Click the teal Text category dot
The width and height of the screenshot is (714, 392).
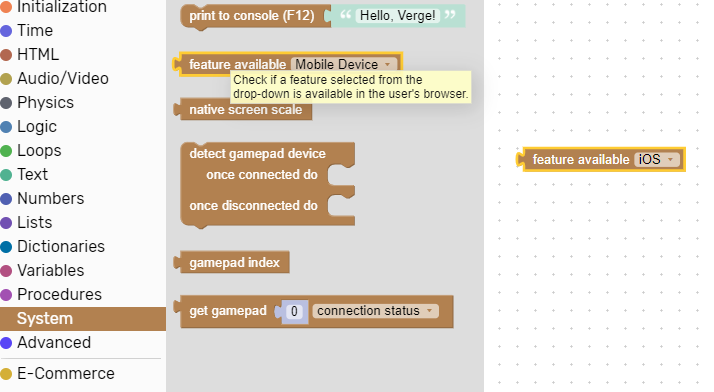6,175
